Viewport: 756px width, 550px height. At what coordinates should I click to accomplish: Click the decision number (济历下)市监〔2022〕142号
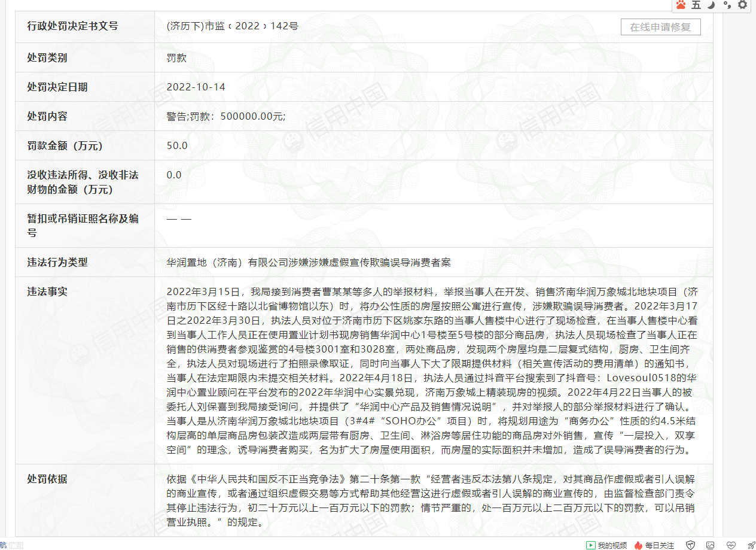click(x=233, y=26)
